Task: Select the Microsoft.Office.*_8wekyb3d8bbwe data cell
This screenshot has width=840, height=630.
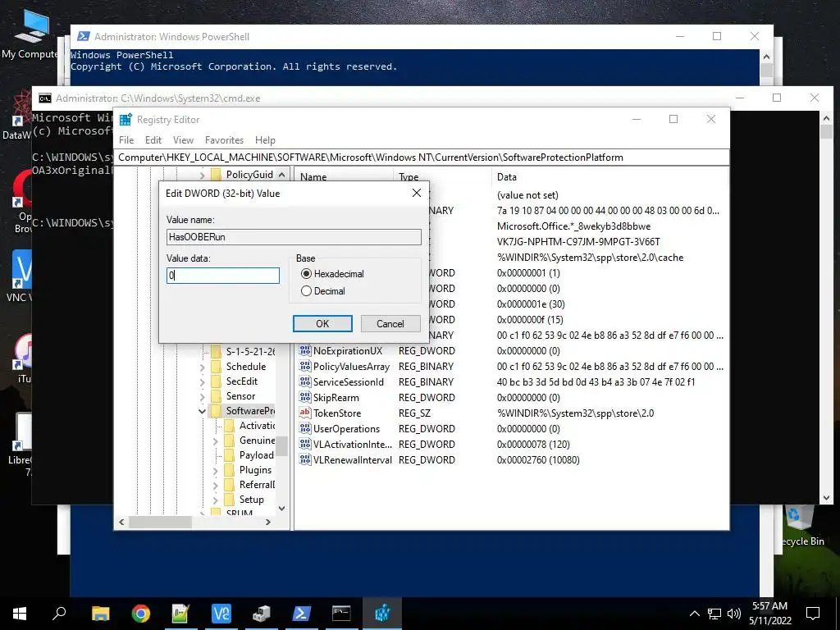Action: (x=573, y=226)
